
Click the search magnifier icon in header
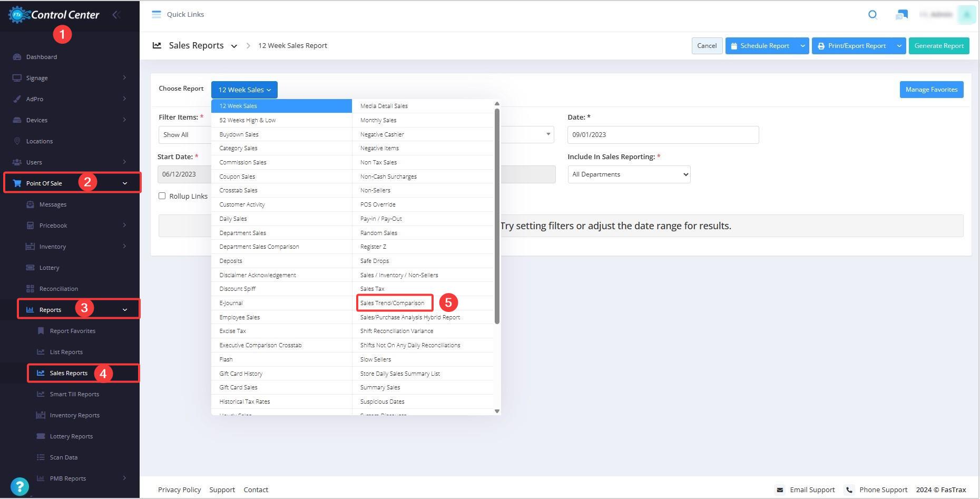pyautogui.click(x=873, y=15)
